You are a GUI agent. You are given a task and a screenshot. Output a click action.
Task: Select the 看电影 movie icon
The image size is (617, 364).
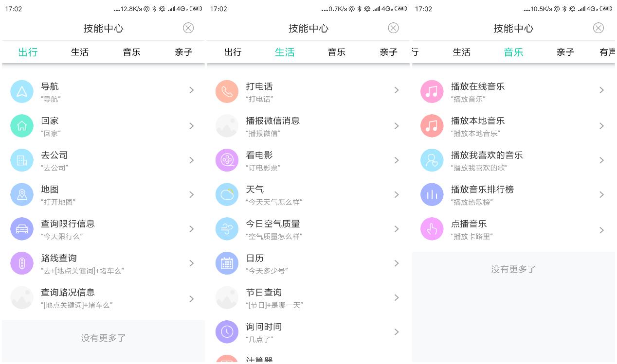pos(227,160)
